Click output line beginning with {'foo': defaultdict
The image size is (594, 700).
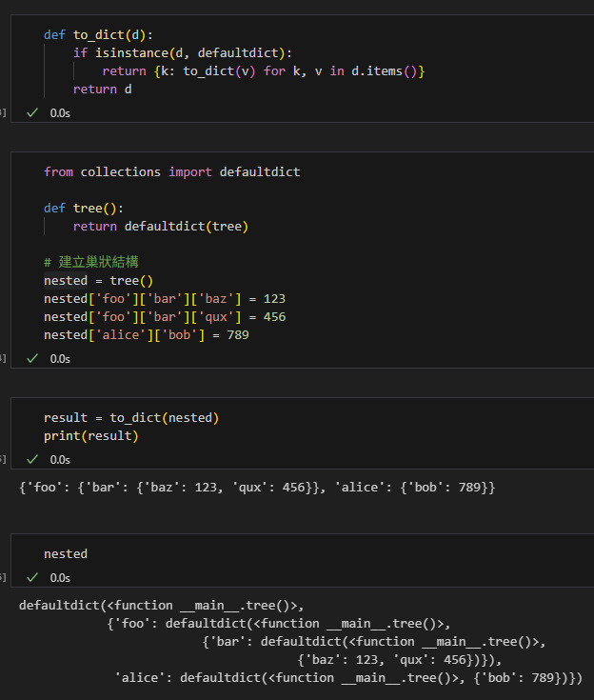coord(279,624)
